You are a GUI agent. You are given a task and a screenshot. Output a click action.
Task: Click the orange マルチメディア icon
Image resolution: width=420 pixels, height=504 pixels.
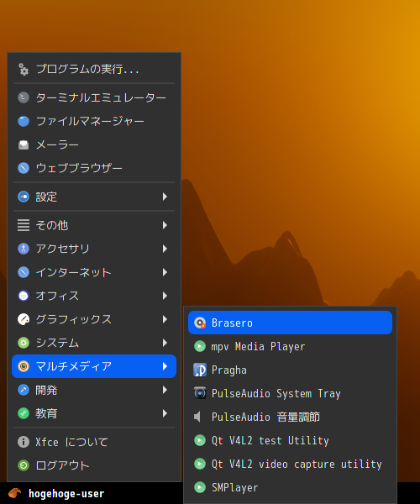click(24, 366)
